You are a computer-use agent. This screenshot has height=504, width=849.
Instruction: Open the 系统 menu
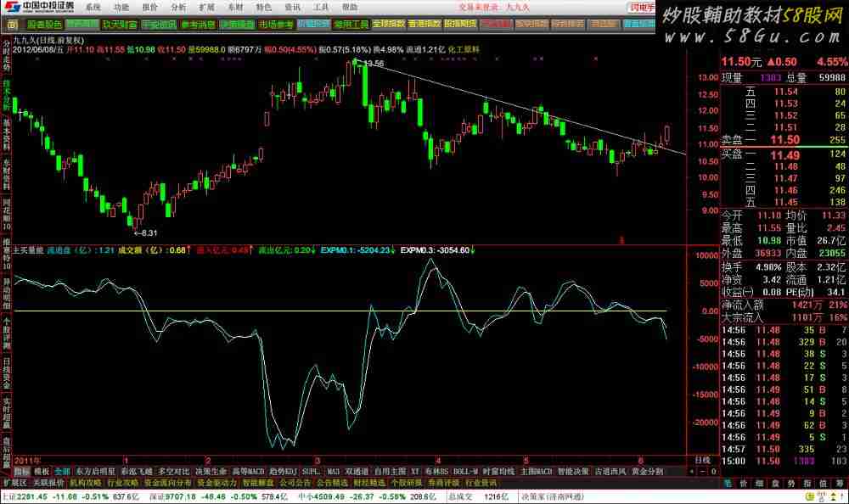pos(93,7)
